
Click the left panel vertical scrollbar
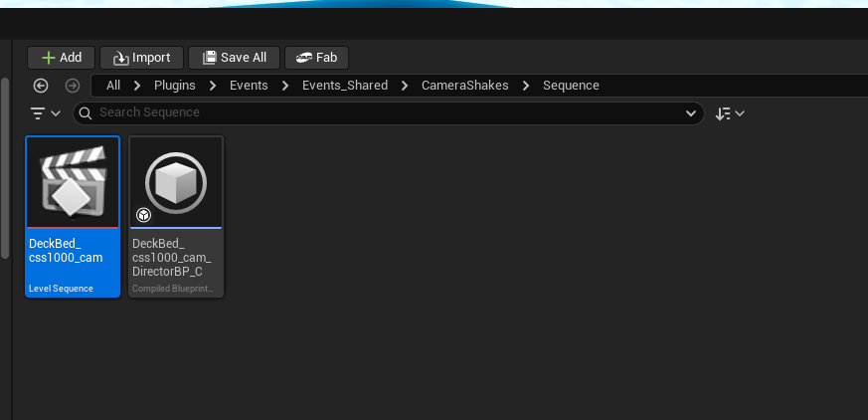tap(4, 168)
